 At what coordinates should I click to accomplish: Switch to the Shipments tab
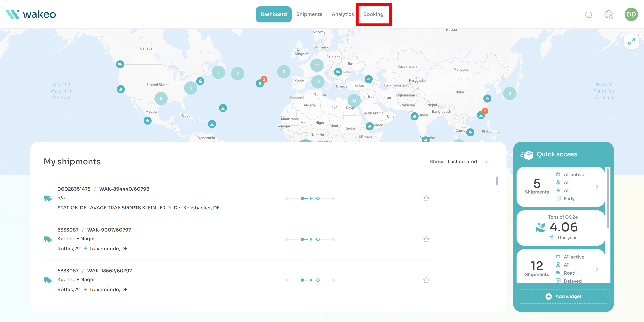(309, 14)
